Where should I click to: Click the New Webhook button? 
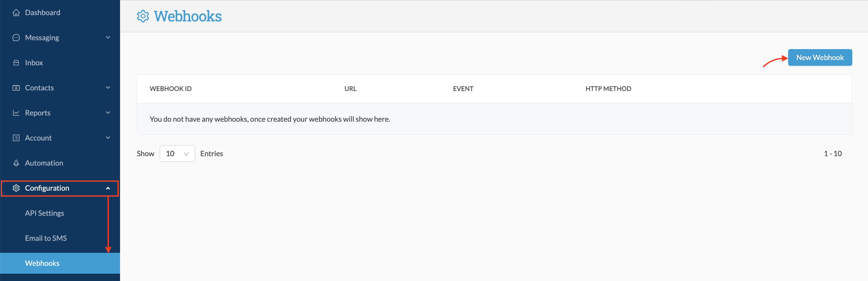pyautogui.click(x=820, y=57)
